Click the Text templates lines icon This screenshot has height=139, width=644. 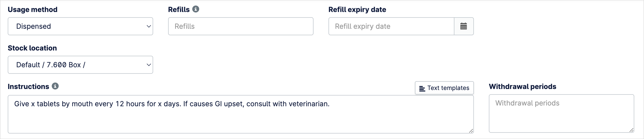422,88
